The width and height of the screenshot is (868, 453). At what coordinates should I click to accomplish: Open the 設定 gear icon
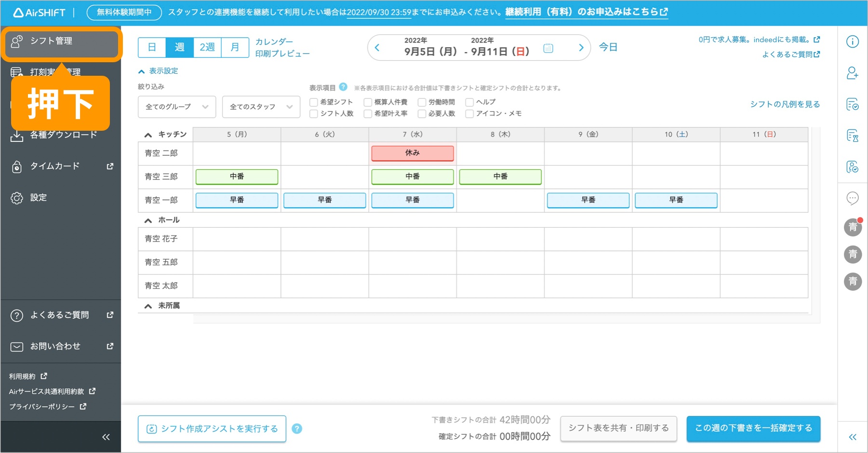click(x=39, y=197)
